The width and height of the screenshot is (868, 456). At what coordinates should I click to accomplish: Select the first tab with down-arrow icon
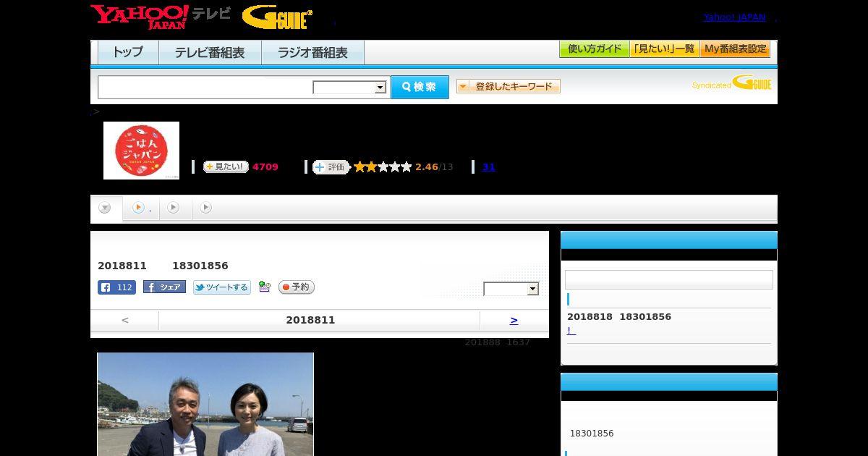coord(106,208)
